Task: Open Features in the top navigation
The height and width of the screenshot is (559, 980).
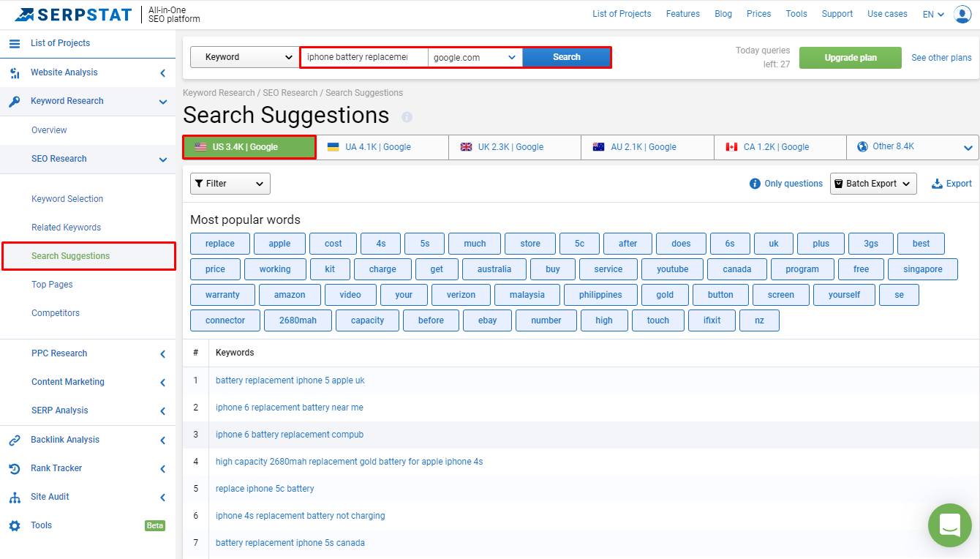Action: [x=683, y=14]
